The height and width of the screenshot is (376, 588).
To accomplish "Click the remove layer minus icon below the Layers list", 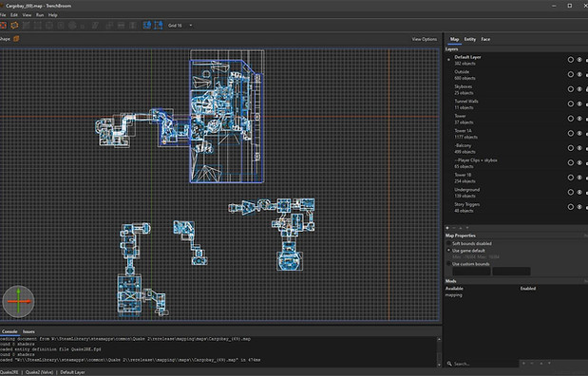I will (454, 228).
